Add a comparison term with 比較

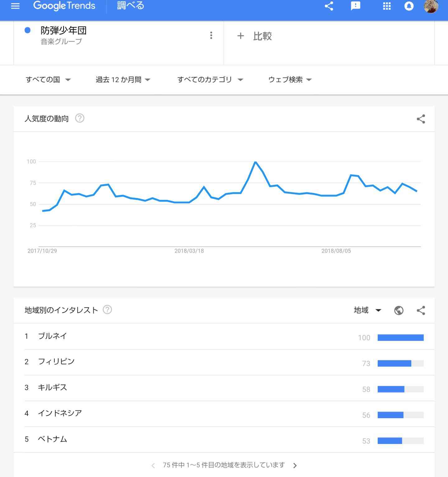coord(254,36)
